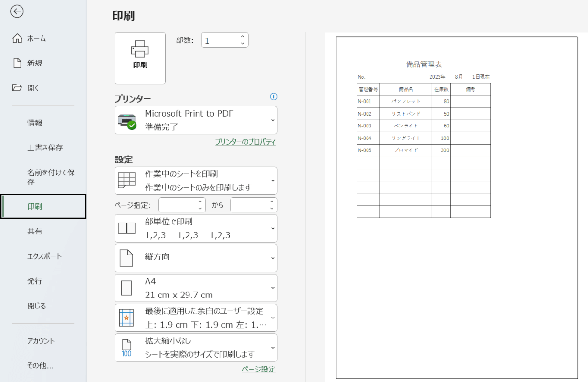Open the portrait orientation dropdown
Image resolution: width=588 pixels, height=382 pixels.
tap(273, 258)
